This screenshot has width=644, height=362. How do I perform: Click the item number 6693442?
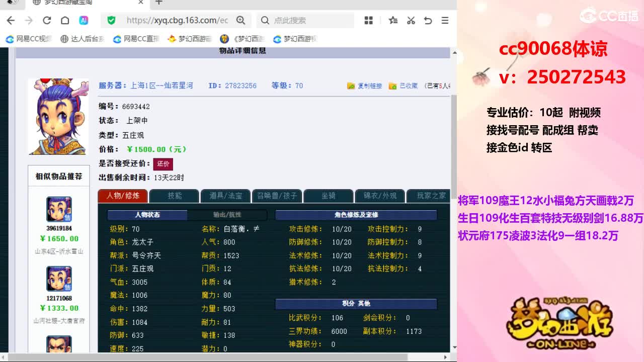tap(136, 107)
